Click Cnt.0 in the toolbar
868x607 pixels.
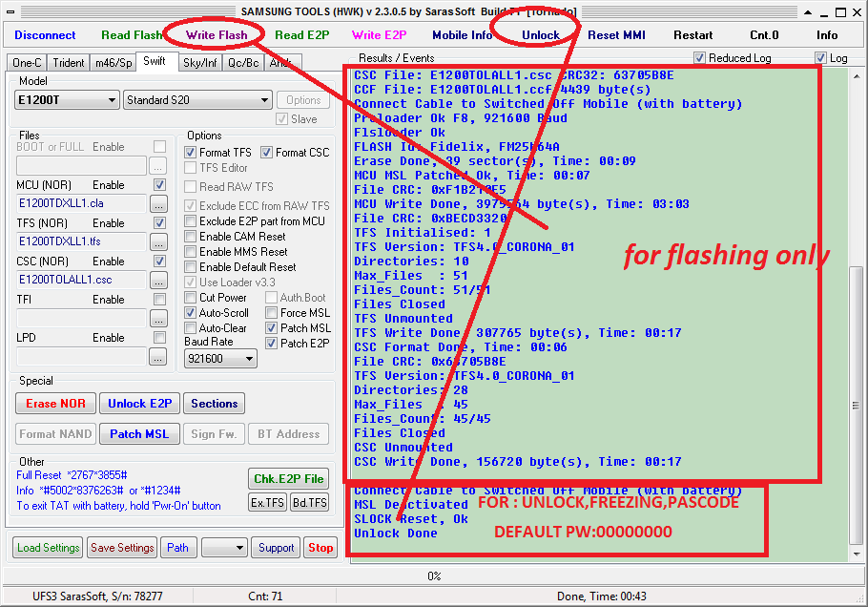[764, 35]
